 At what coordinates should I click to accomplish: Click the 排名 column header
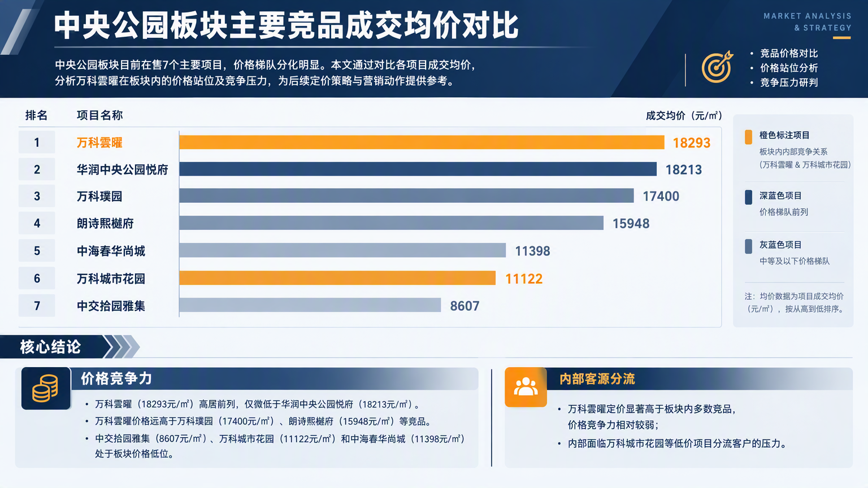pos(36,115)
